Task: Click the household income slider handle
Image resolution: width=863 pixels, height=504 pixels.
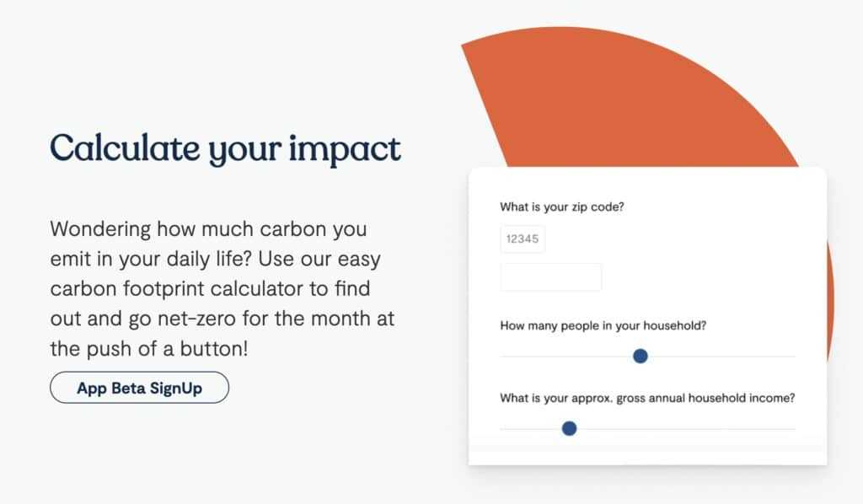Action: coord(569,428)
